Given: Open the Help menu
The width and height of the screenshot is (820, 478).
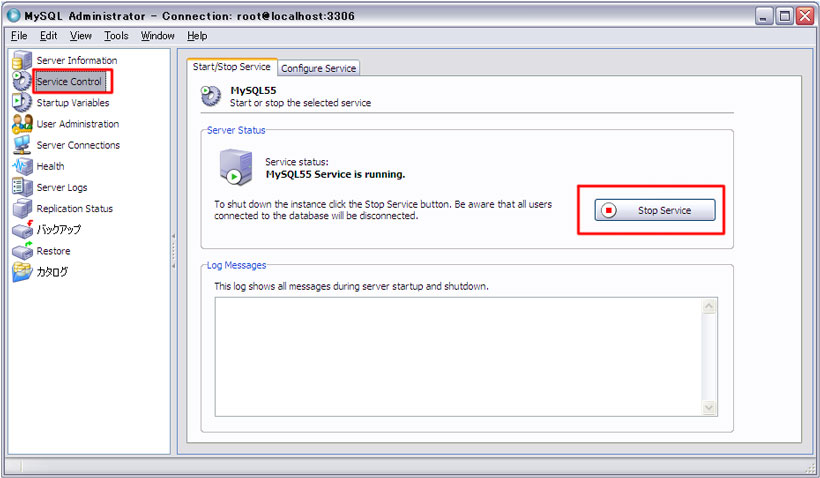Looking at the screenshot, I should tap(197, 36).
